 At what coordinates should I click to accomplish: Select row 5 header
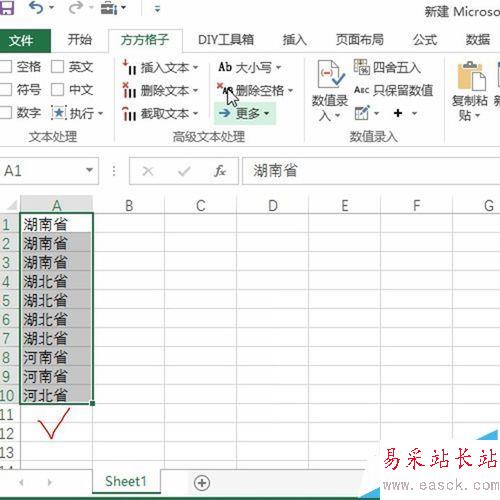coord(9,300)
